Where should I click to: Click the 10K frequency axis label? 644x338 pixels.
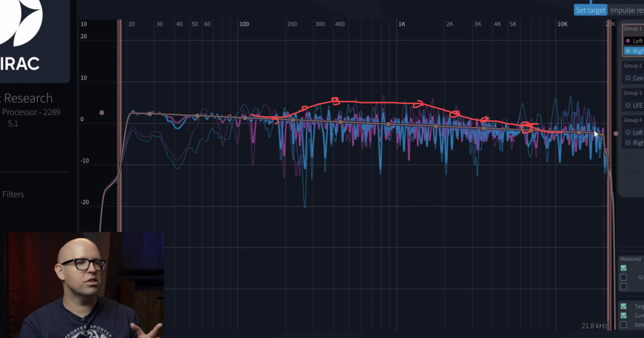click(x=562, y=24)
